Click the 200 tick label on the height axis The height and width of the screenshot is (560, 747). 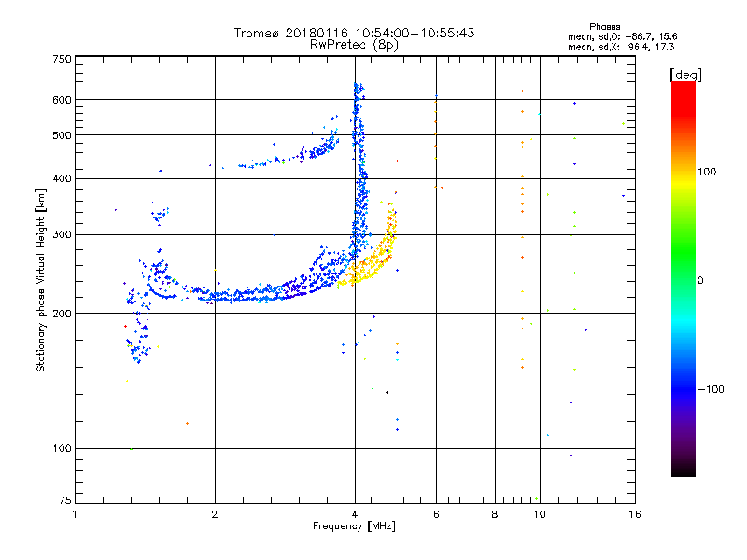coord(62,314)
